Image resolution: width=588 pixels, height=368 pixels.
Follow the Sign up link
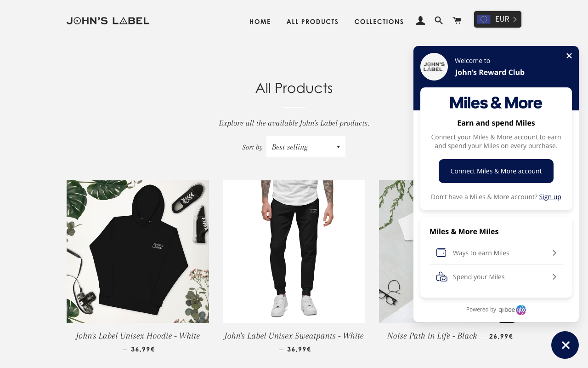(550, 197)
